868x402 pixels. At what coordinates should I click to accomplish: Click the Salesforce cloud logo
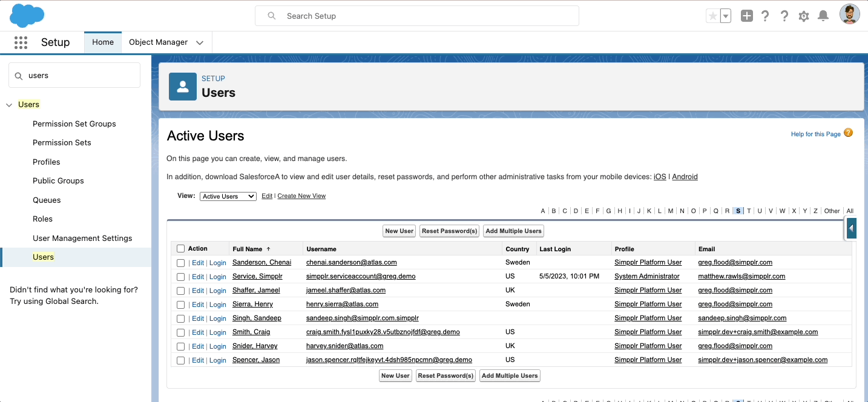pos(26,16)
